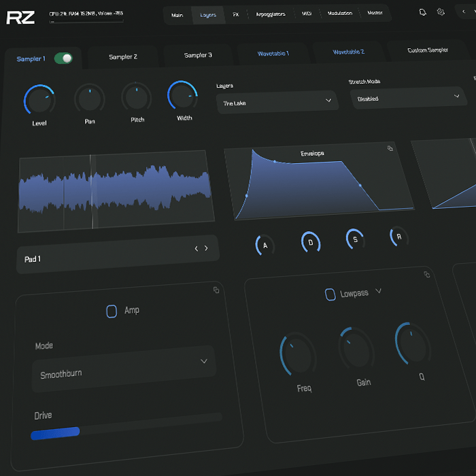Click the copy icon in the Lowpass panel

tap(426, 275)
